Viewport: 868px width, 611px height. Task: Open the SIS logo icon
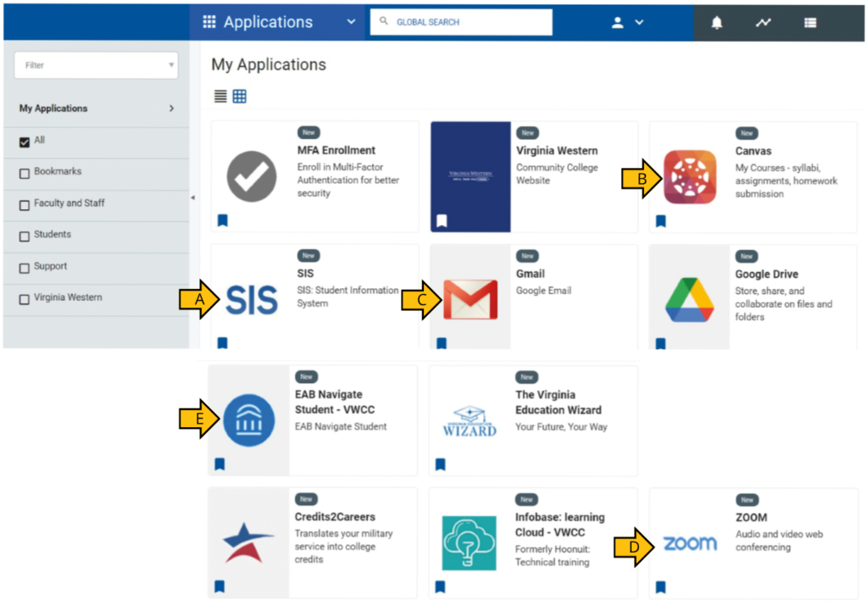[x=252, y=300]
